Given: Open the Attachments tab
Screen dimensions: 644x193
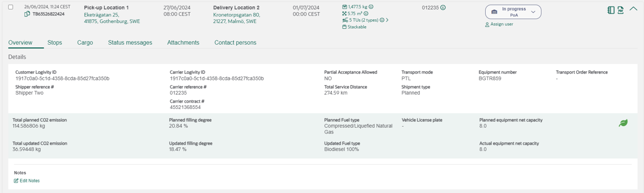Looking at the screenshot, I should [x=183, y=43].
